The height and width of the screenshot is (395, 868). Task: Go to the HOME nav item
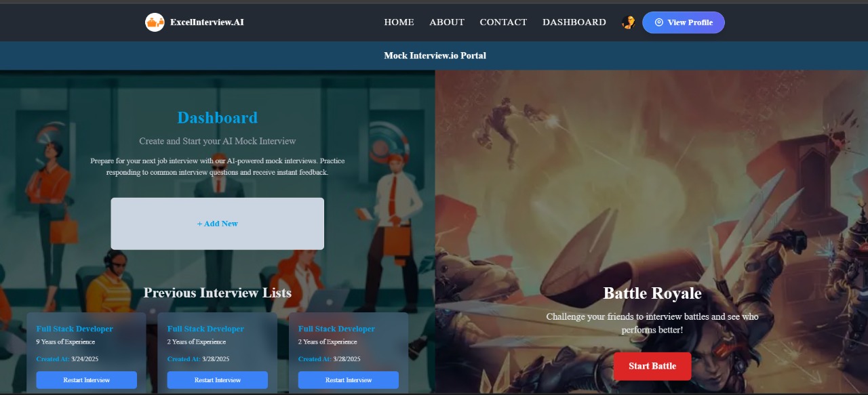pyautogui.click(x=399, y=22)
